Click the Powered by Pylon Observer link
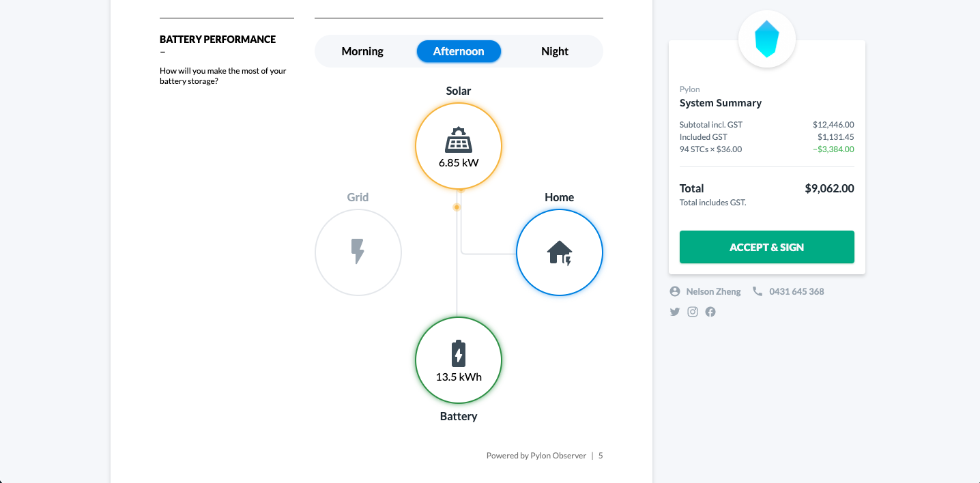The image size is (980, 483). click(536, 455)
